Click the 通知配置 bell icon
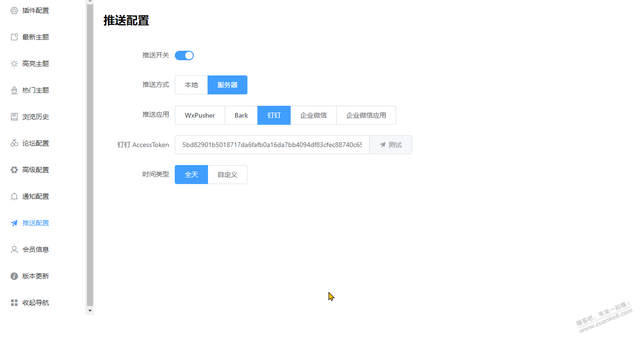 [x=14, y=196]
